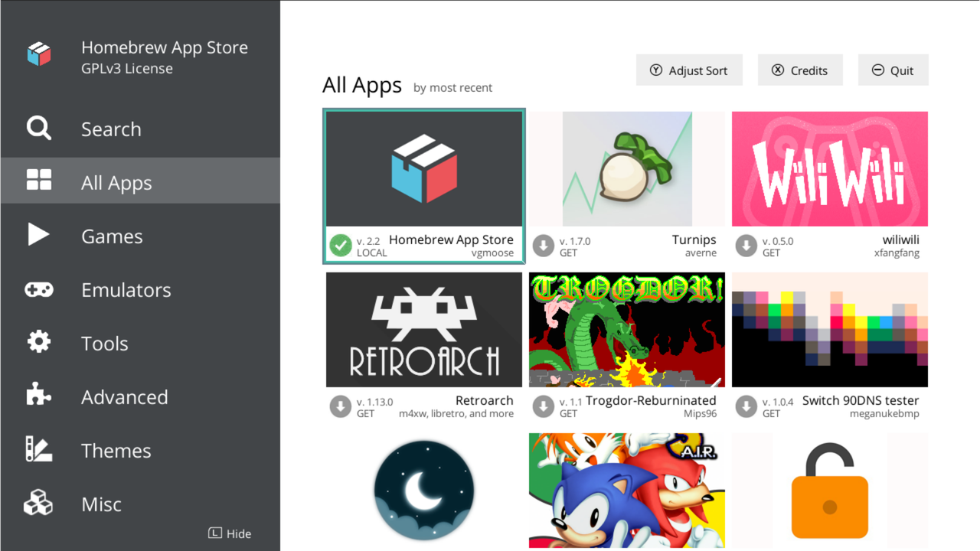Open the Misc category
Viewport: 980px width, 551px height.
[140, 504]
